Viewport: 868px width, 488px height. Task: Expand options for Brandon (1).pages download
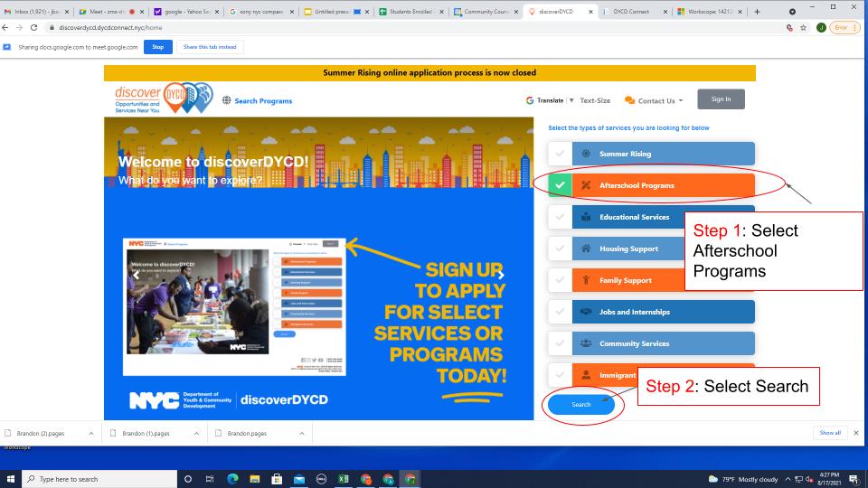[196, 433]
